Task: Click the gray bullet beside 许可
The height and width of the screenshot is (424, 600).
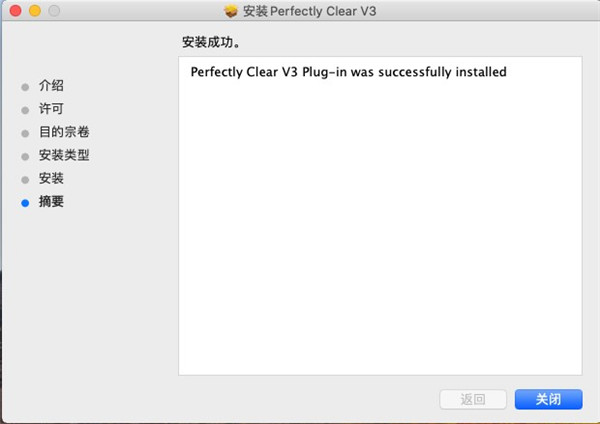Action: pos(25,110)
